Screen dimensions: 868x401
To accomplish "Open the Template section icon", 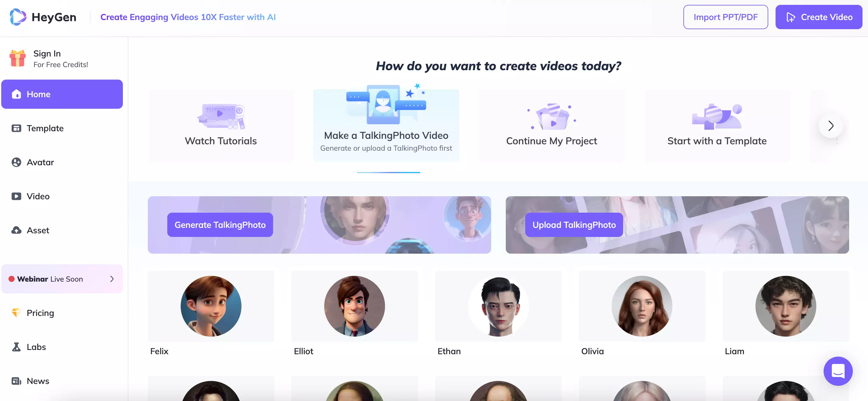I will (x=16, y=128).
